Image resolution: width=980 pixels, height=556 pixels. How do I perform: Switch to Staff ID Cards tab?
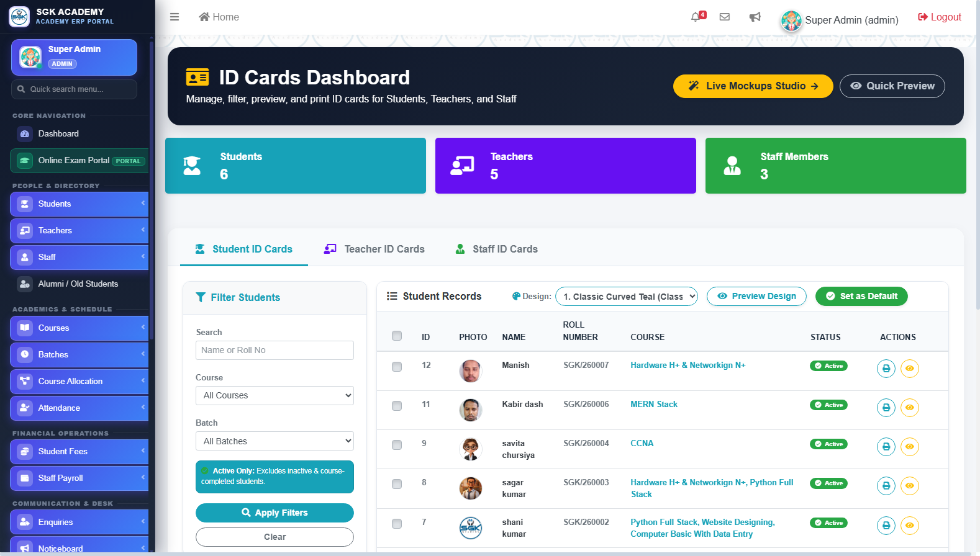pos(496,249)
